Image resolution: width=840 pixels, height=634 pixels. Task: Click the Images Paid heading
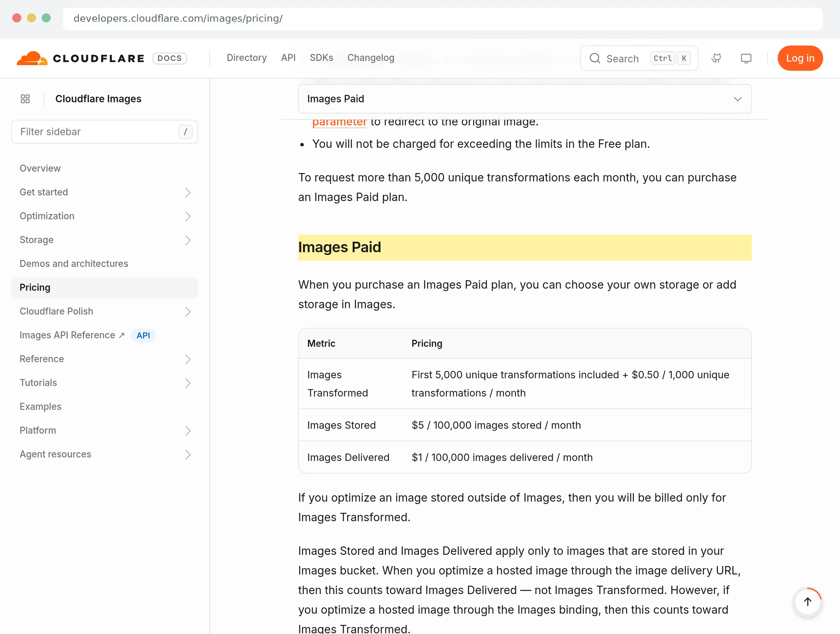click(339, 247)
